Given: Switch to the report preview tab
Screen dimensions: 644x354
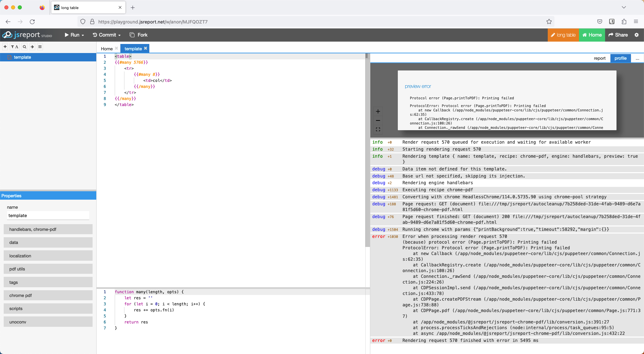Looking at the screenshot, I should [599, 58].
